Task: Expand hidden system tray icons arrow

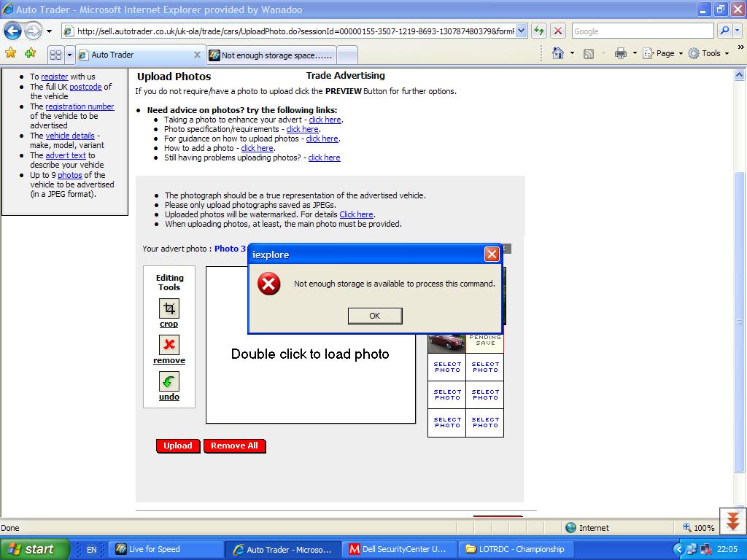Action: pos(678,550)
